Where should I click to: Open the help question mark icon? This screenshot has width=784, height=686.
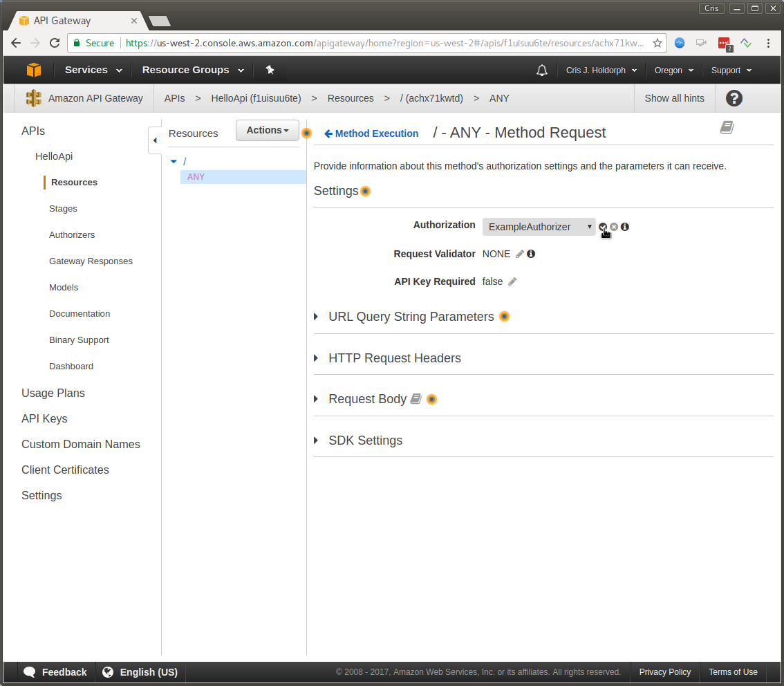coord(734,98)
